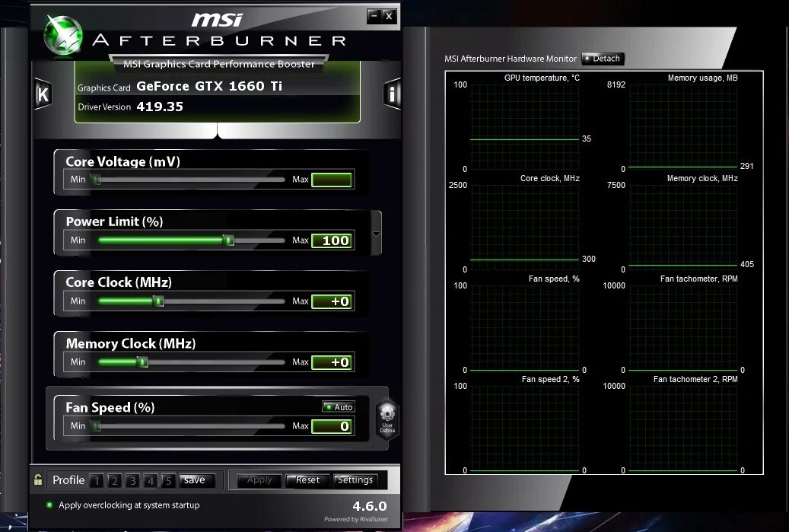789x532 pixels.
Task: Click the Memory Clock slider handle
Action: point(142,362)
